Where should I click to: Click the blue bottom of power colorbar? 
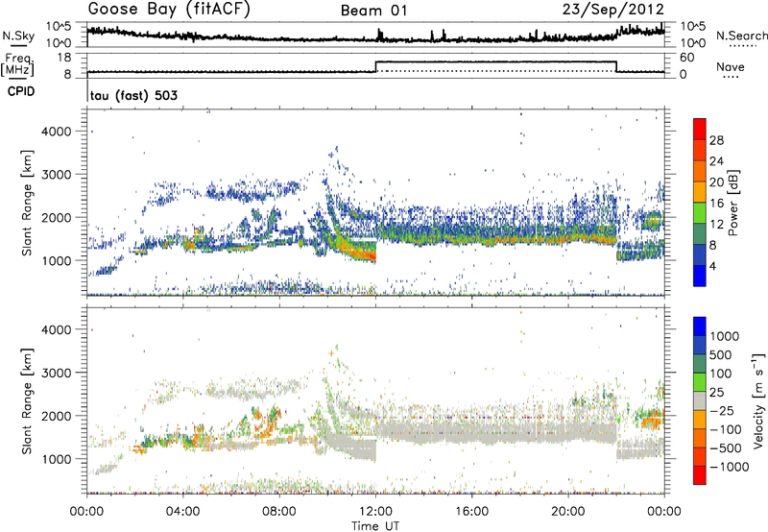(700, 276)
